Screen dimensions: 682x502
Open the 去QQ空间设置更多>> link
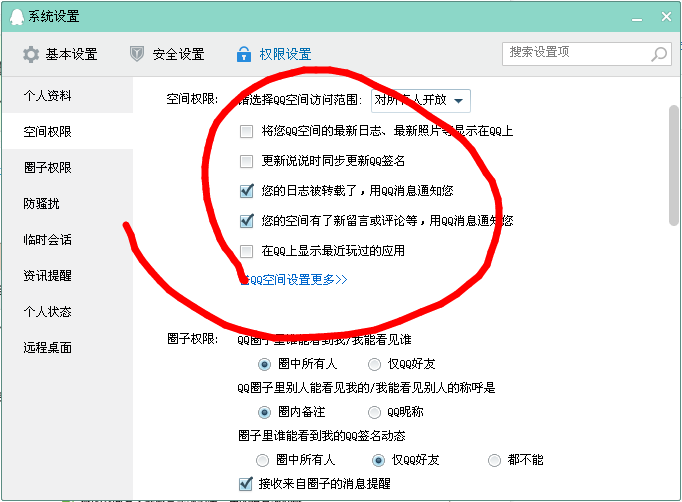coord(294,280)
